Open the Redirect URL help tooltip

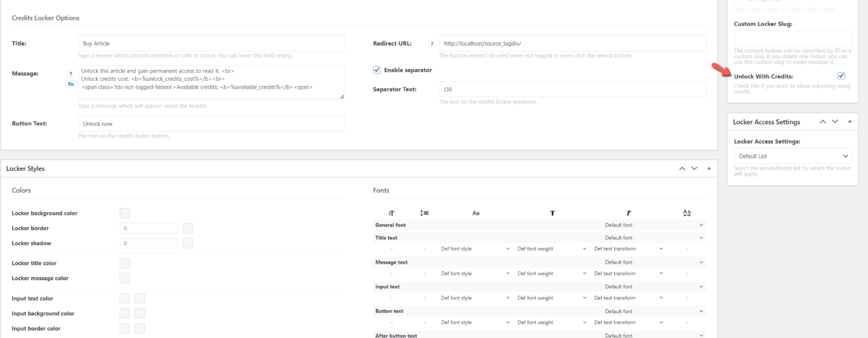[432, 43]
